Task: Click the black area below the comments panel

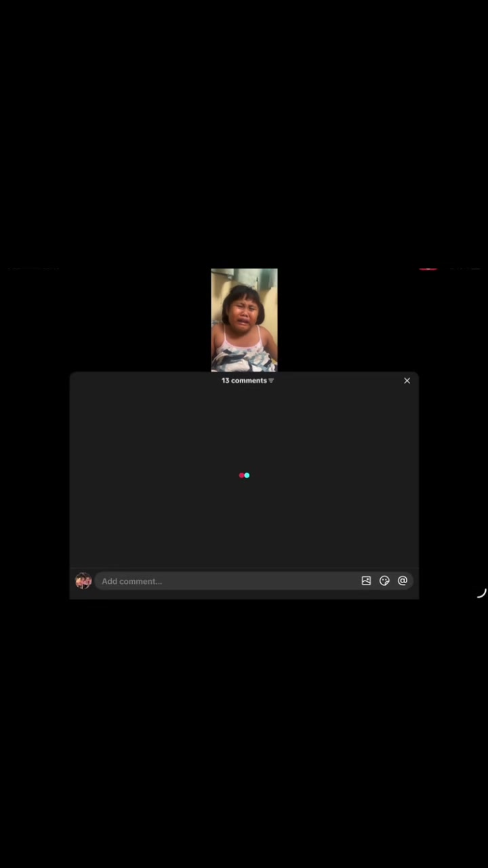Action: point(244,734)
